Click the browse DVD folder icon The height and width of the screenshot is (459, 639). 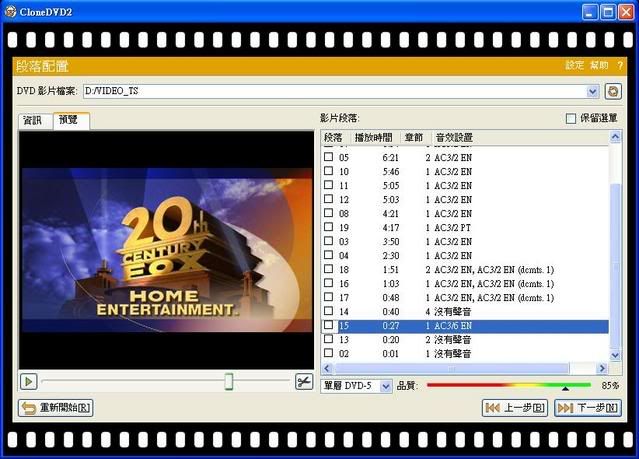point(613,91)
